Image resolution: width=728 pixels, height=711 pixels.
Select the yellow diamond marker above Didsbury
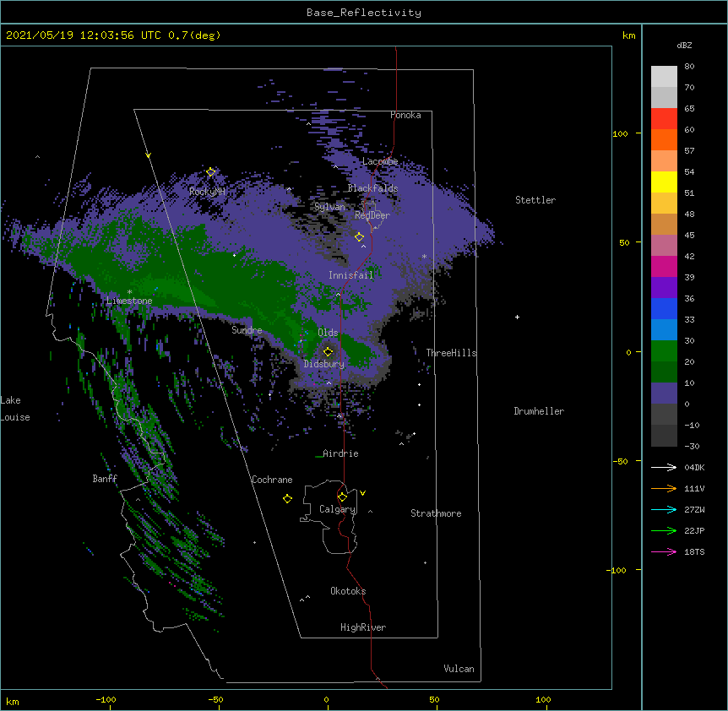point(329,351)
